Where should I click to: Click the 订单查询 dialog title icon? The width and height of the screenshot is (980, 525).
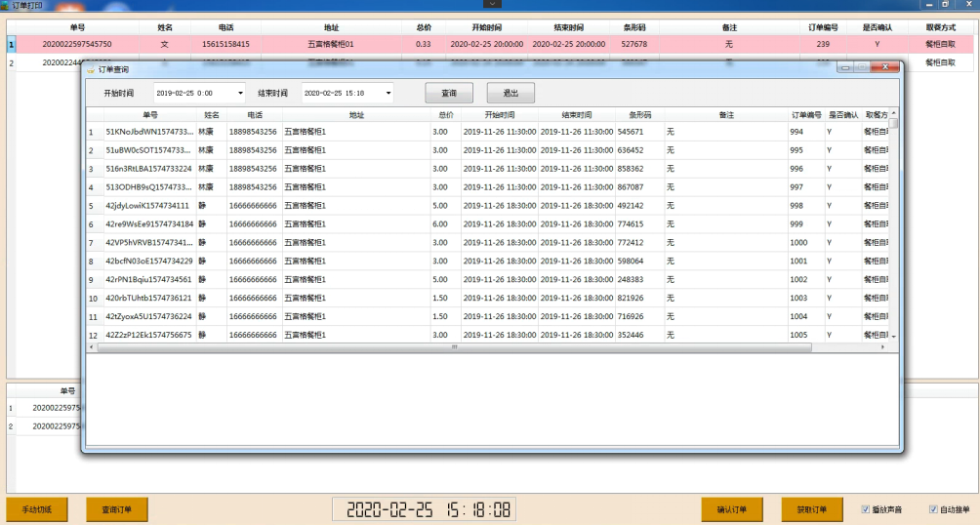coord(91,69)
